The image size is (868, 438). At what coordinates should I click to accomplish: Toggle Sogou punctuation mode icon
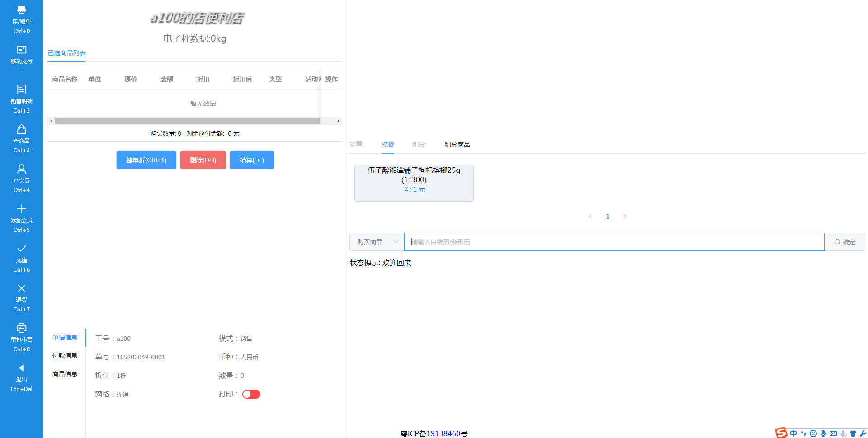click(803, 433)
